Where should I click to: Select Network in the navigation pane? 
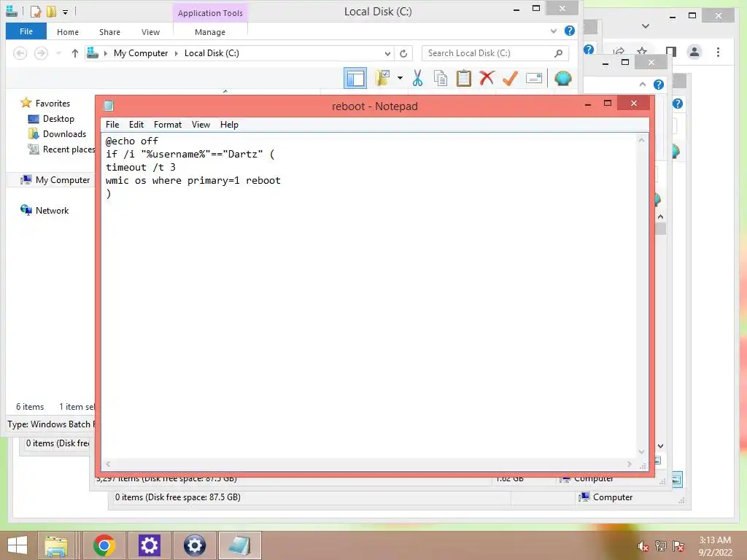pos(52,211)
